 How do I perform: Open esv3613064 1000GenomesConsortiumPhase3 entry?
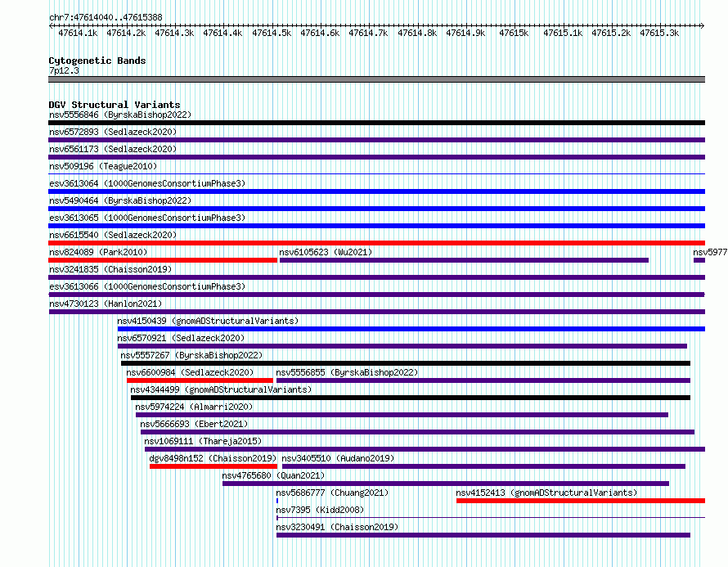click(147, 183)
